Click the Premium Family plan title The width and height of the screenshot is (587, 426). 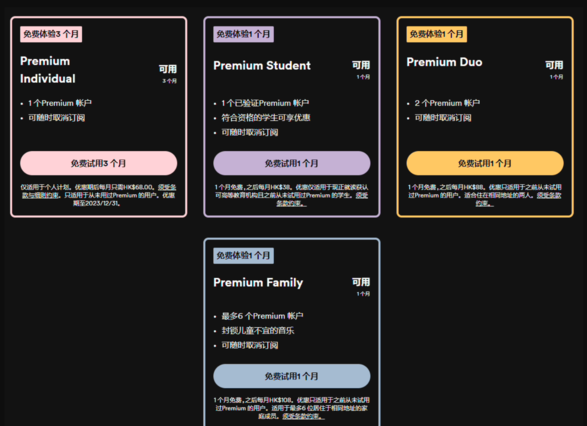click(258, 283)
